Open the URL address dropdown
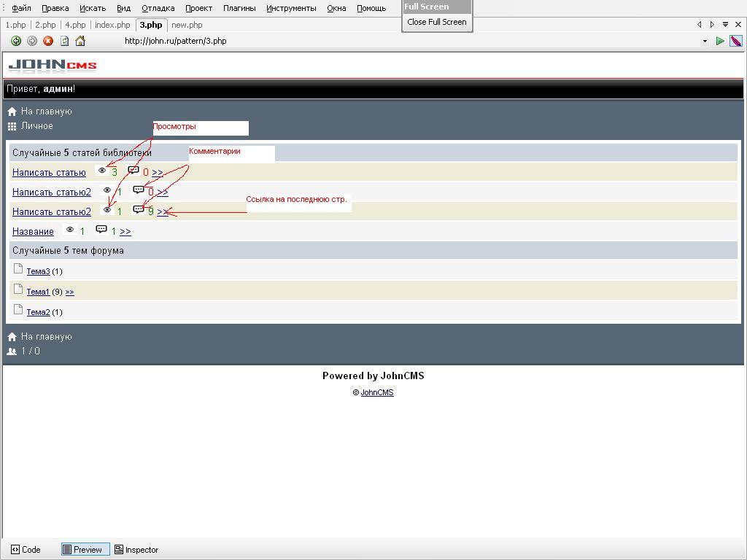 pos(705,41)
